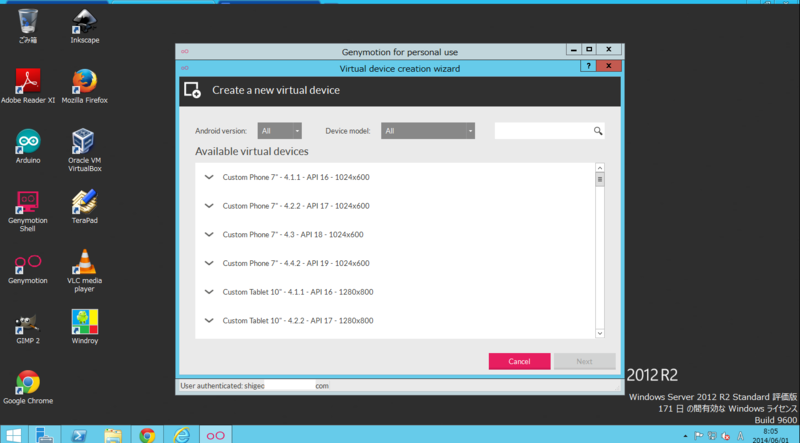This screenshot has height=443, width=800.
Task: Expand Custom Phone 7" 4.2.2 API 17 chevron
Action: 209,206
